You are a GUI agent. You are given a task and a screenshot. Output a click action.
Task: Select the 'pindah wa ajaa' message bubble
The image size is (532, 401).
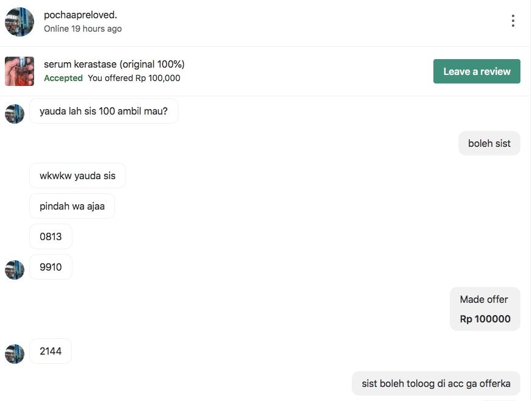pyautogui.click(x=72, y=206)
